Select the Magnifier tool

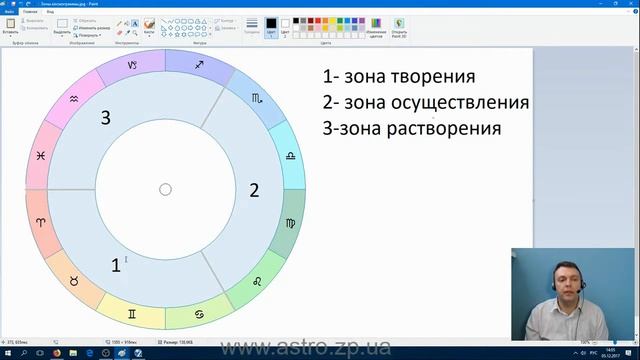(135, 33)
